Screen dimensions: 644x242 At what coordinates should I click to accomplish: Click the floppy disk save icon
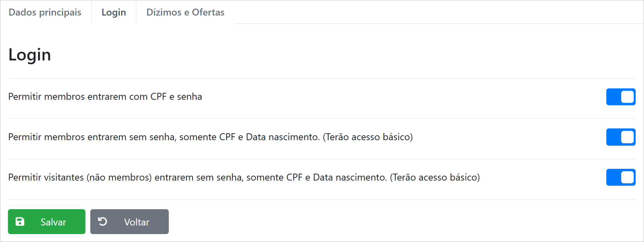click(x=20, y=222)
